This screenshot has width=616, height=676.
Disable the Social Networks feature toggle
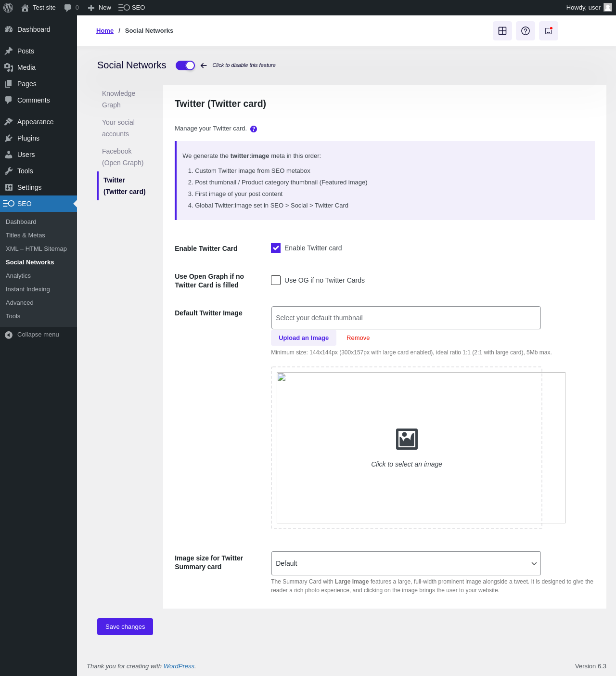point(185,65)
